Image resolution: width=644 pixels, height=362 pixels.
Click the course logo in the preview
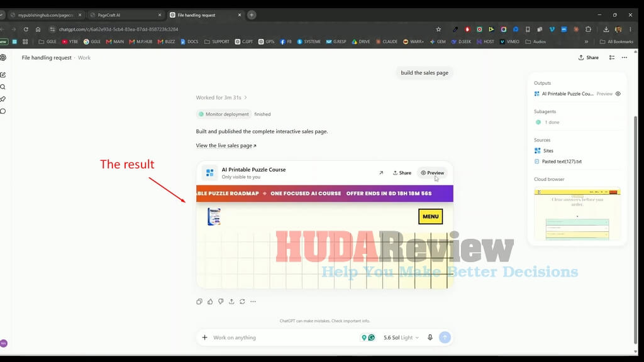coord(214,217)
